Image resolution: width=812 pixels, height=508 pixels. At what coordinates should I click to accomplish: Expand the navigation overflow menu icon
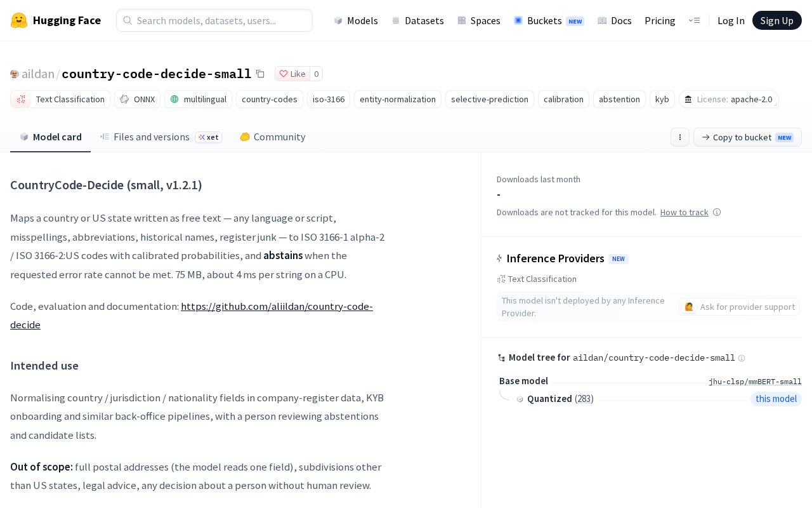coord(694,20)
